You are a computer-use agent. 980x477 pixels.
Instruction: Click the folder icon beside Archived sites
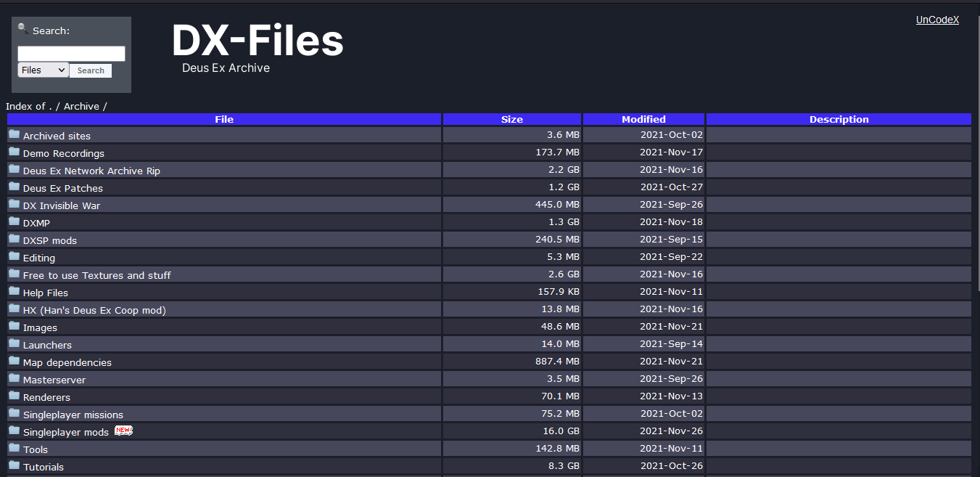click(x=15, y=134)
